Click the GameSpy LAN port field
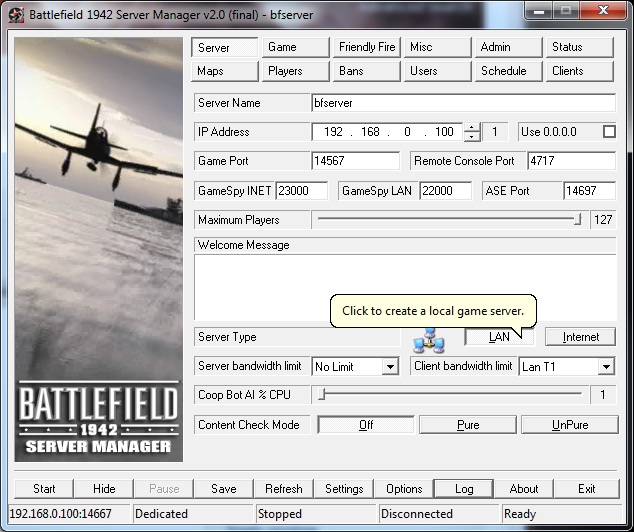634x532 pixels. pyautogui.click(x=446, y=190)
